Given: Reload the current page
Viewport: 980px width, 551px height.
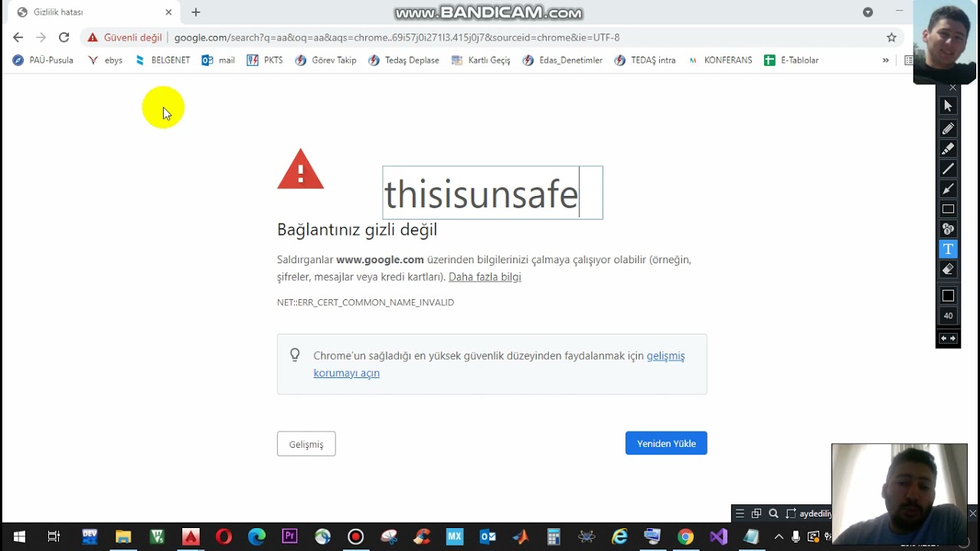Looking at the screenshot, I should [x=64, y=37].
